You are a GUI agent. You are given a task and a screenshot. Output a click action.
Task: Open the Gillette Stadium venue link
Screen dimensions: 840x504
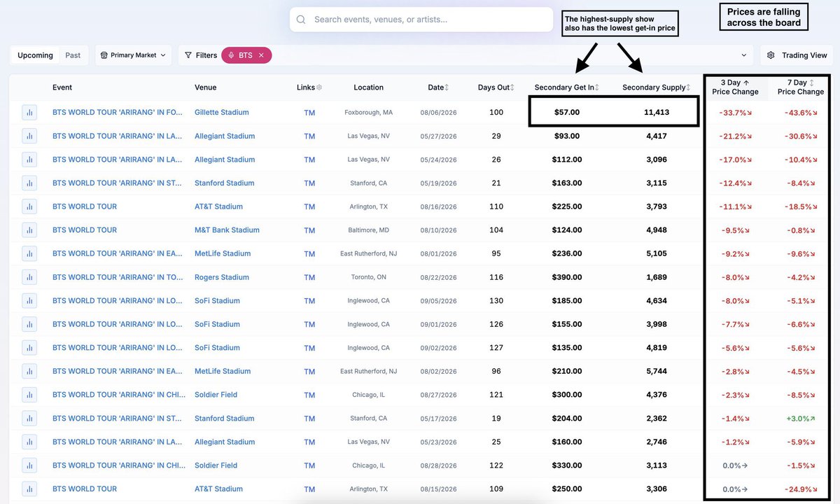[221, 113]
